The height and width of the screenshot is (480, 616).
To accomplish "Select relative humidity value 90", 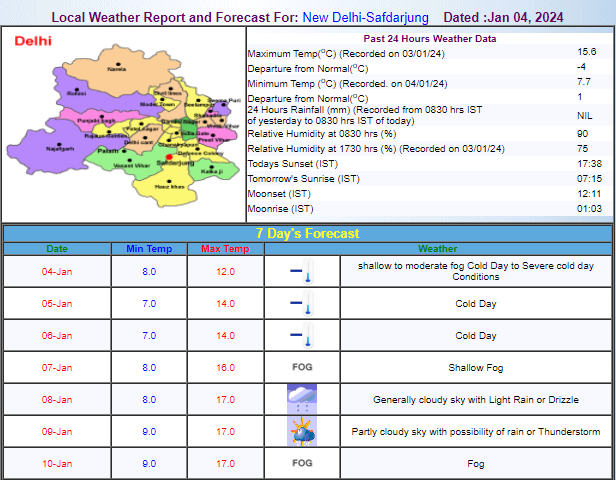I will tap(582, 134).
